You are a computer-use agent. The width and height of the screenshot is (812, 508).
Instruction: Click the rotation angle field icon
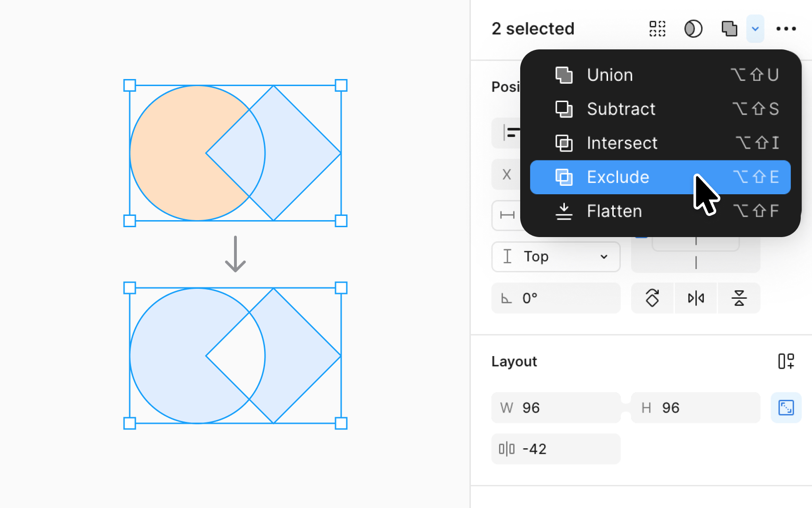507,298
